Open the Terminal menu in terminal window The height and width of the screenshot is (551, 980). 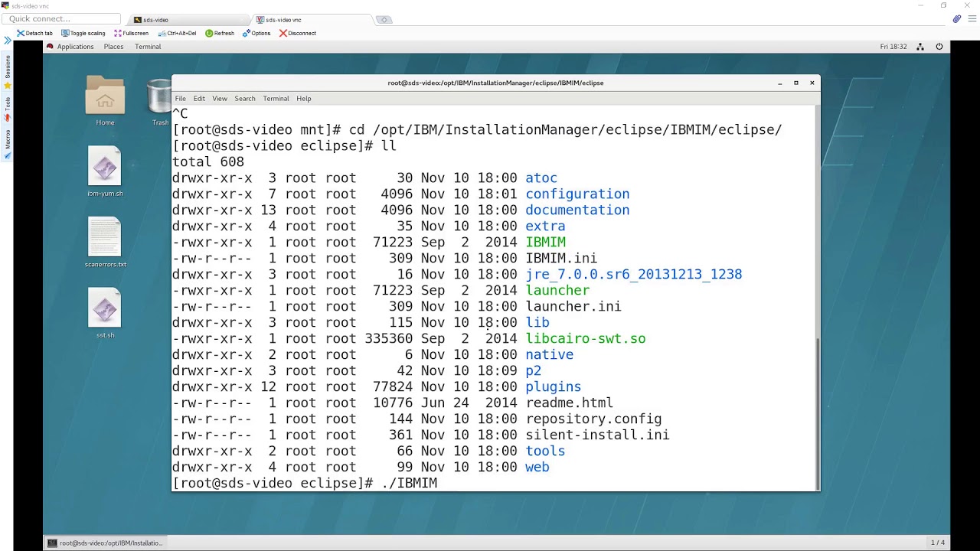pos(276,99)
